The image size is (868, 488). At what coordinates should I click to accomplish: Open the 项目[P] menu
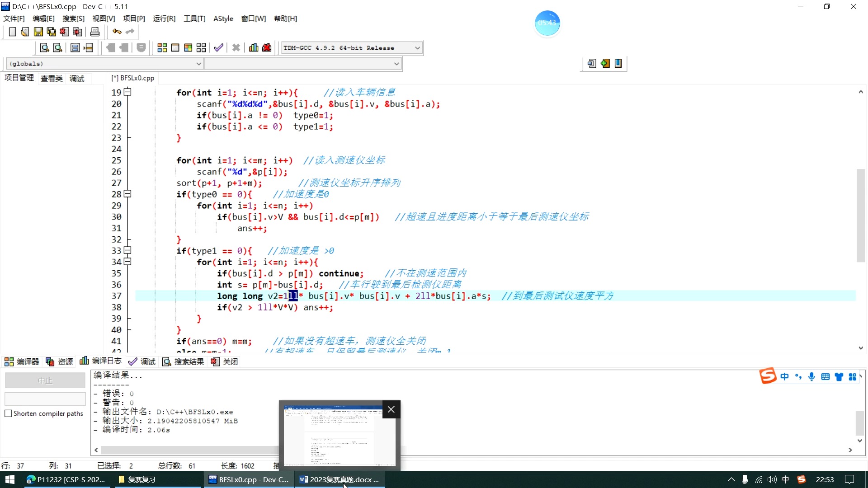[134, 19]
